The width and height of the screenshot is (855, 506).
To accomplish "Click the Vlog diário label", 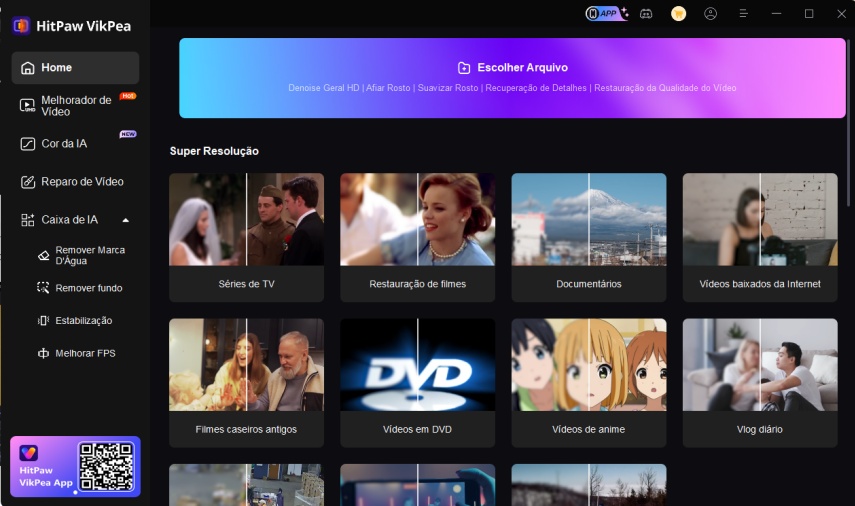I will pos(760,430).
